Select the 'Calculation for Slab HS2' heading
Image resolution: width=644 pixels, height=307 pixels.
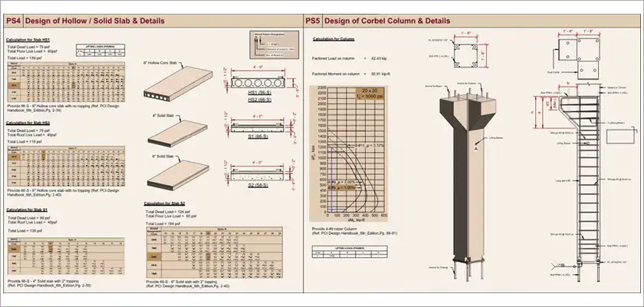point(28,123)
